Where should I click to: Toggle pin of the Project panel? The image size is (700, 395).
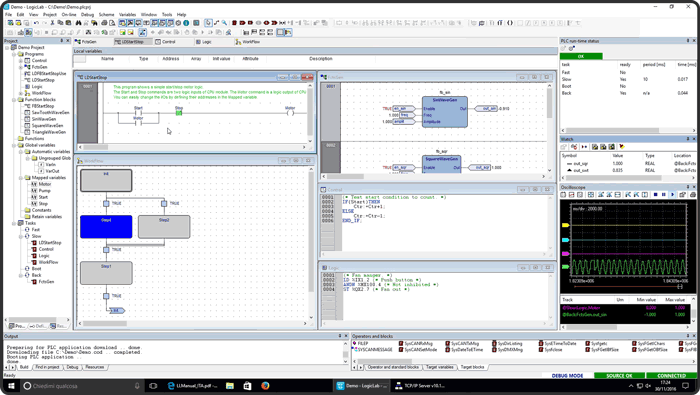click(62, 41)
